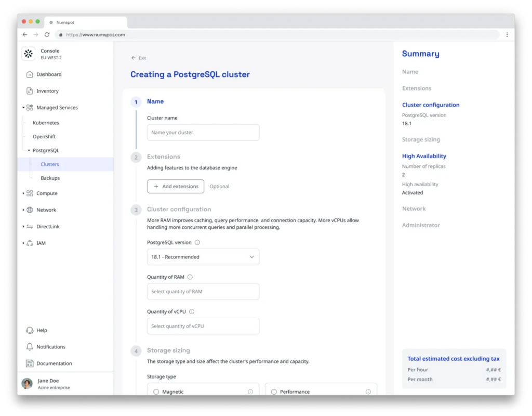
Task: Click the Documentation icon
Action: [x=30, y=363]
